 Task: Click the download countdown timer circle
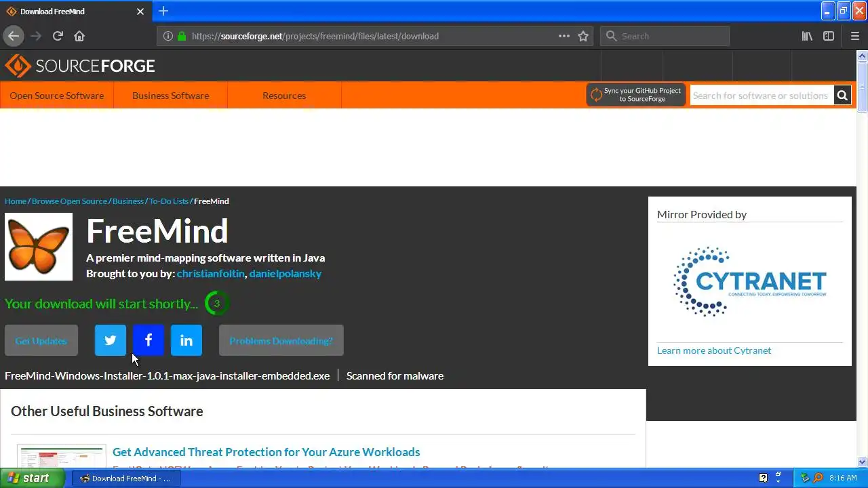click(x=217, y=304)
